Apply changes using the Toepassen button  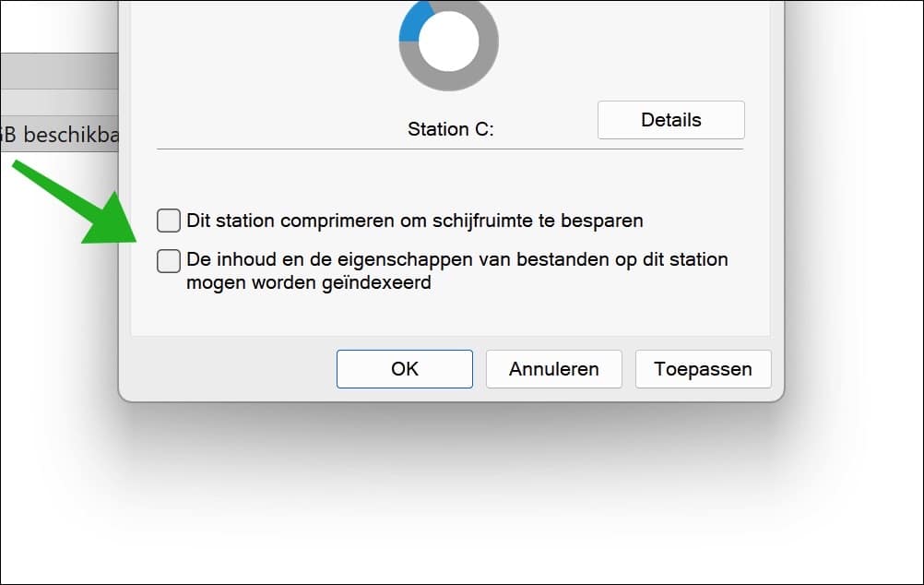tap(703, 368)
